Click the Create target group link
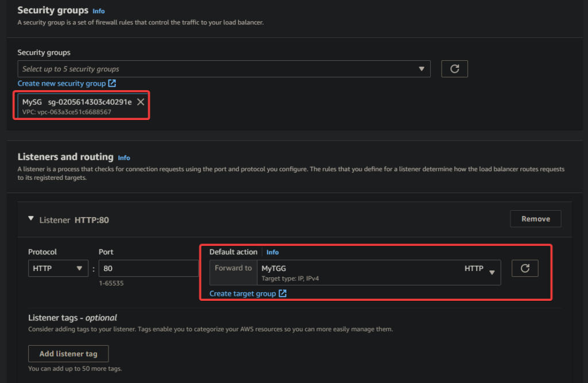Screen dimensions: 588x383 coord(242,294)
